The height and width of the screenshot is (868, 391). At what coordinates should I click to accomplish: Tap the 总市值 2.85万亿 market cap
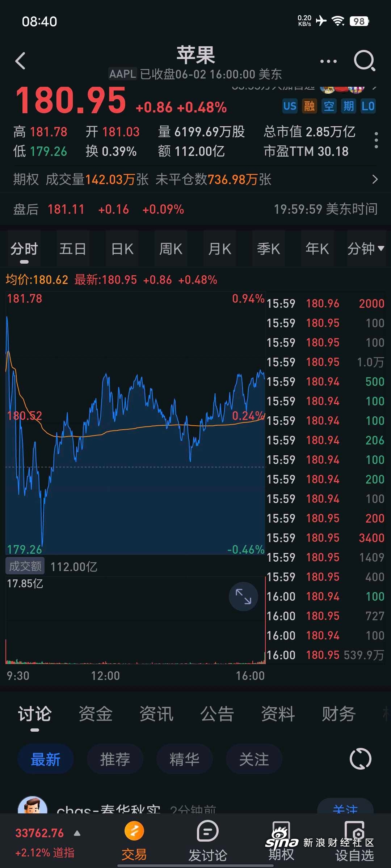(310, 132)
